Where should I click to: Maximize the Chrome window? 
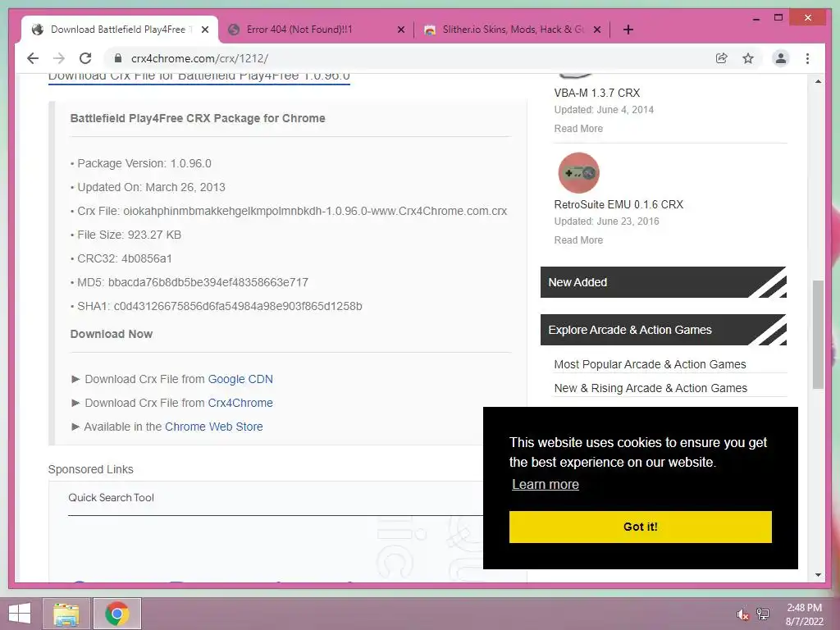(778, 18)
